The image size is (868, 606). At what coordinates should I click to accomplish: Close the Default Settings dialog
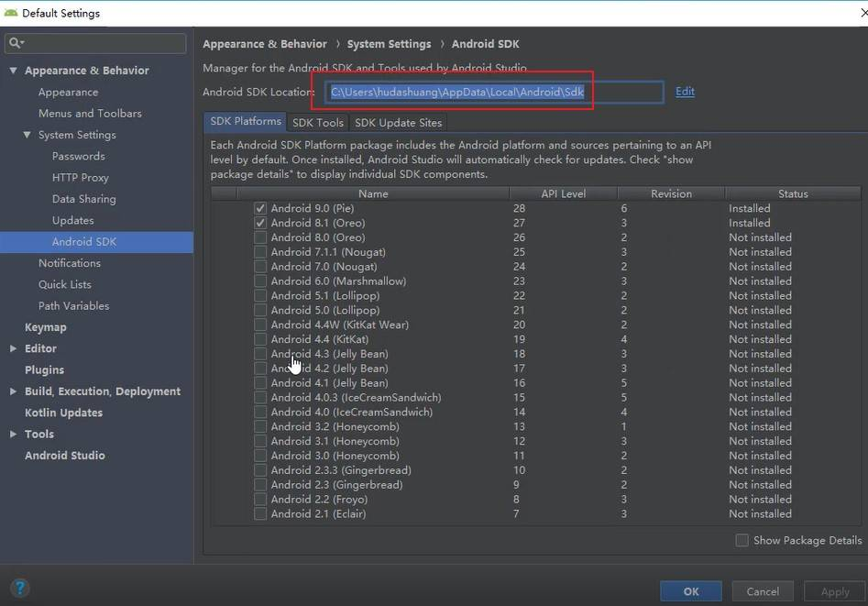point(863,13)
